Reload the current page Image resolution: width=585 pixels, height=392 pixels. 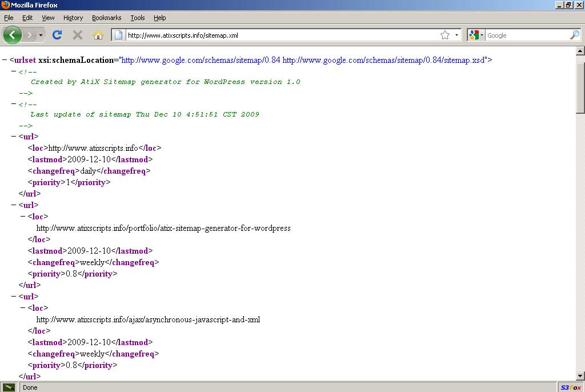click(57, 35)
